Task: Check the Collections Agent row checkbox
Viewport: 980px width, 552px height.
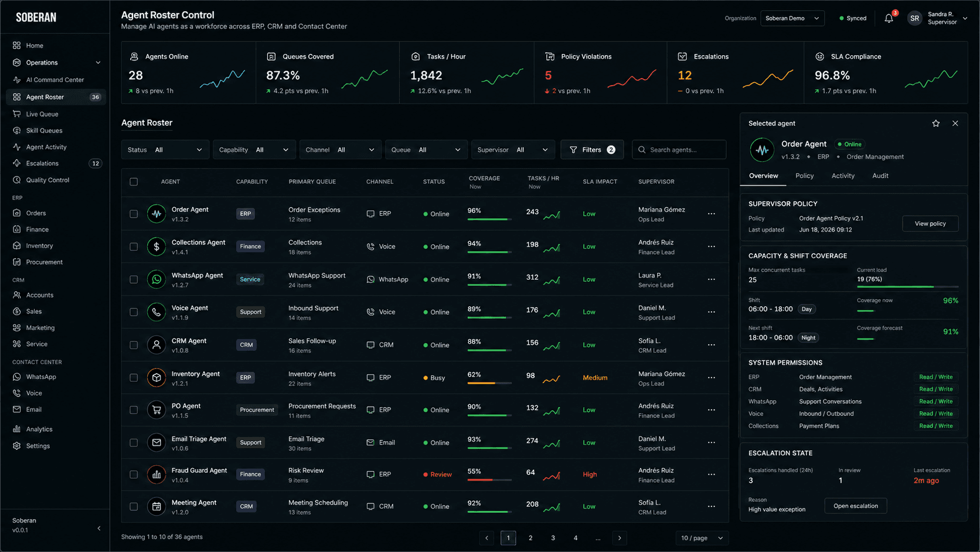Action: [x=134, y=247]
